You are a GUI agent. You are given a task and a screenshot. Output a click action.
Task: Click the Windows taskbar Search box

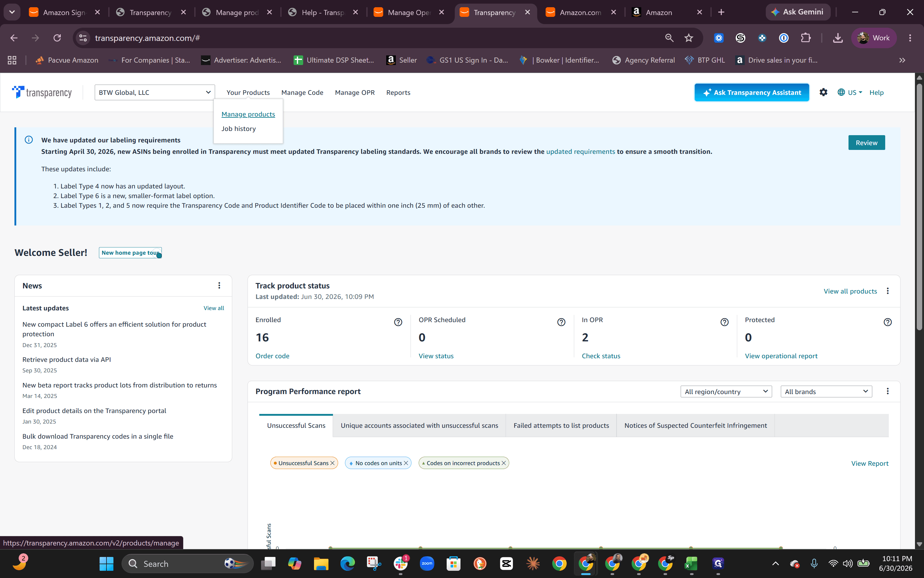tap(187, 564)
